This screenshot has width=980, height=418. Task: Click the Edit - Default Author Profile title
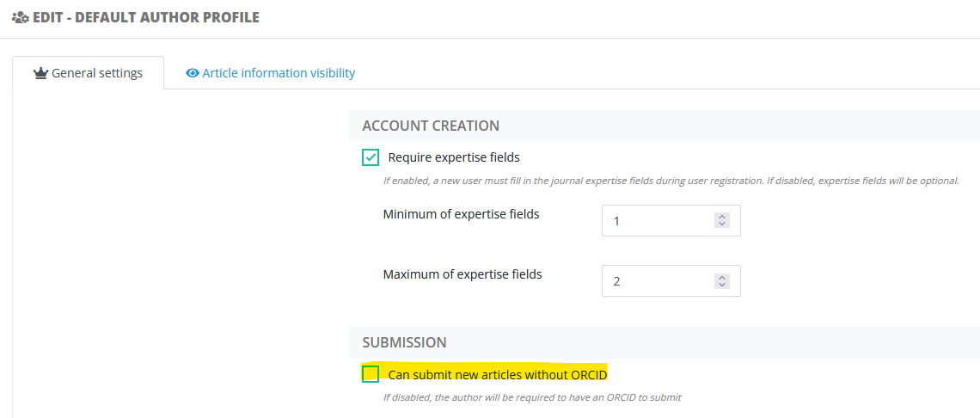145,17
